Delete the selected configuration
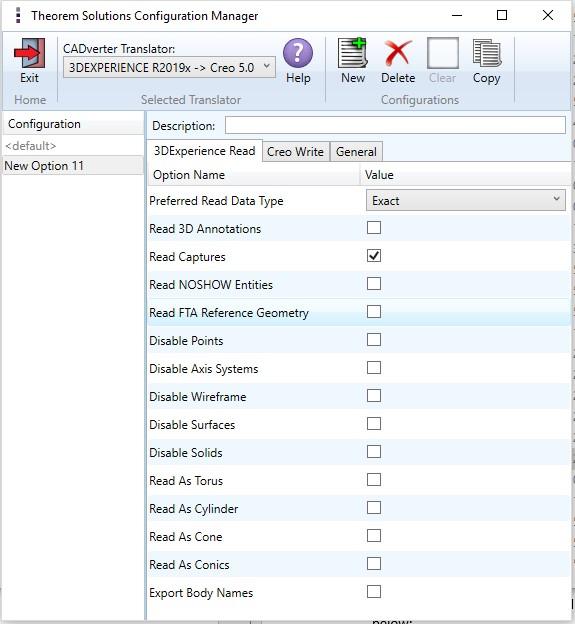Screen dimensions: 575x624 [x=398, y=53]
